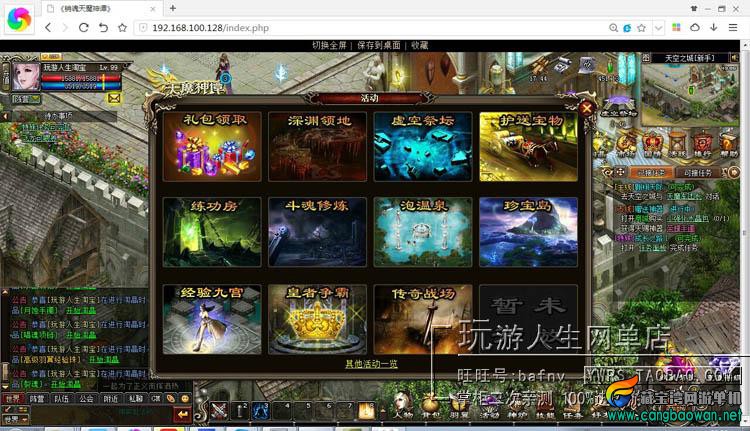Open the 皇者争霸 crown activity tile
750x431 pixels.
pos(317,320)
